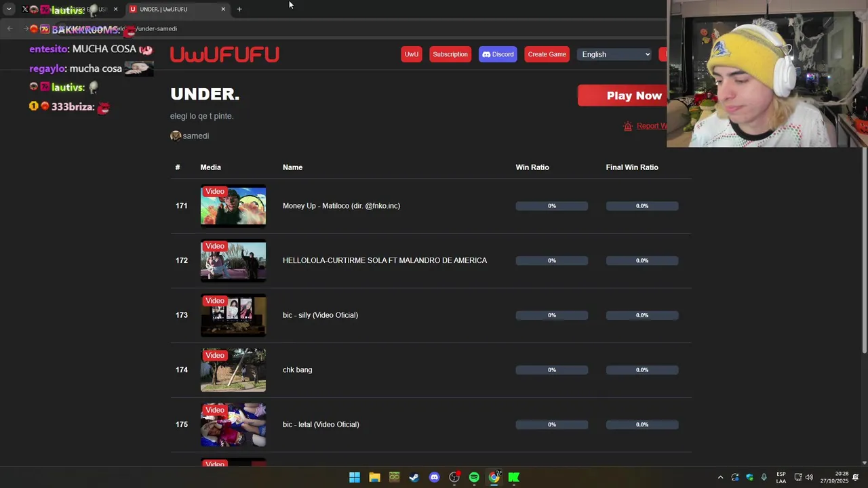Click row number 175
Viewport: 868px width, 488px height.
[x=182, y=425]
